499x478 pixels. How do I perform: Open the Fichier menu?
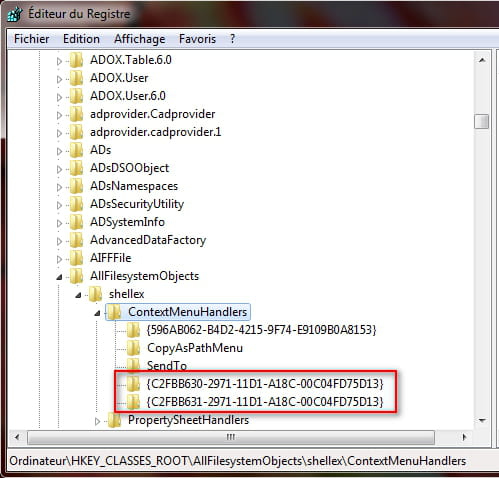32,39
